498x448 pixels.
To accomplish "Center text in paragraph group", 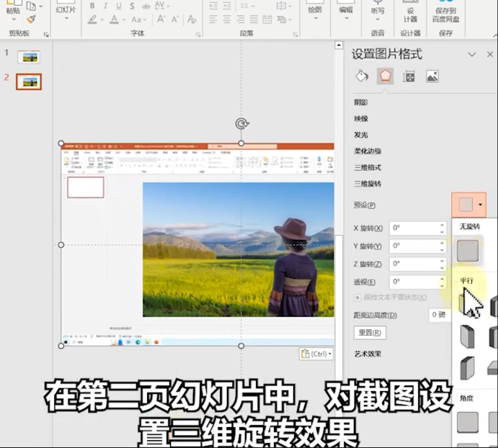I will point(227,19).
